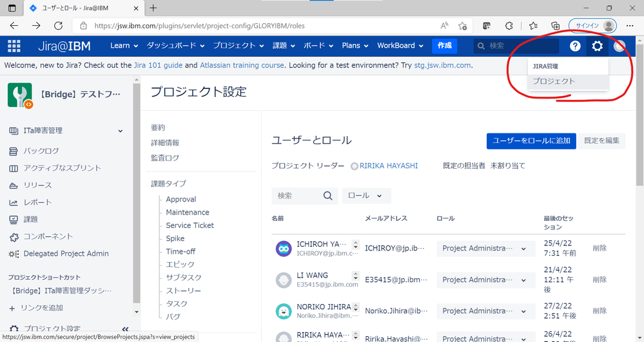Open the 課題 header menu
The height and width of the screenshot is (342, 644).
tap(284, 46)
